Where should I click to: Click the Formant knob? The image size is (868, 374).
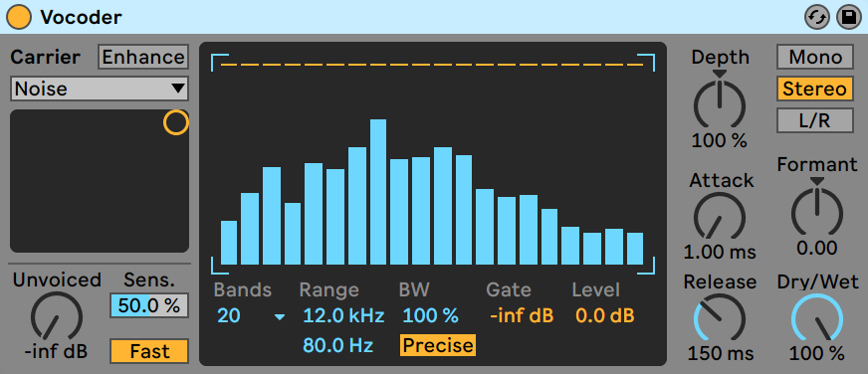pyautogui.click(x=816, y=213)
